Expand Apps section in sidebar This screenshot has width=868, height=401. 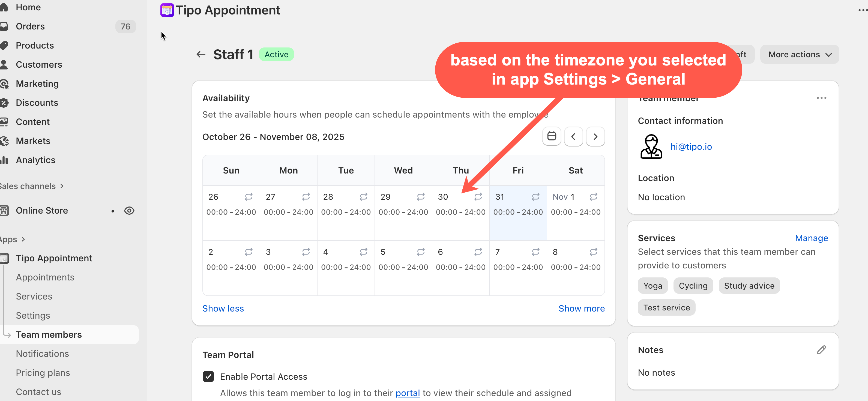click(13, 239)
